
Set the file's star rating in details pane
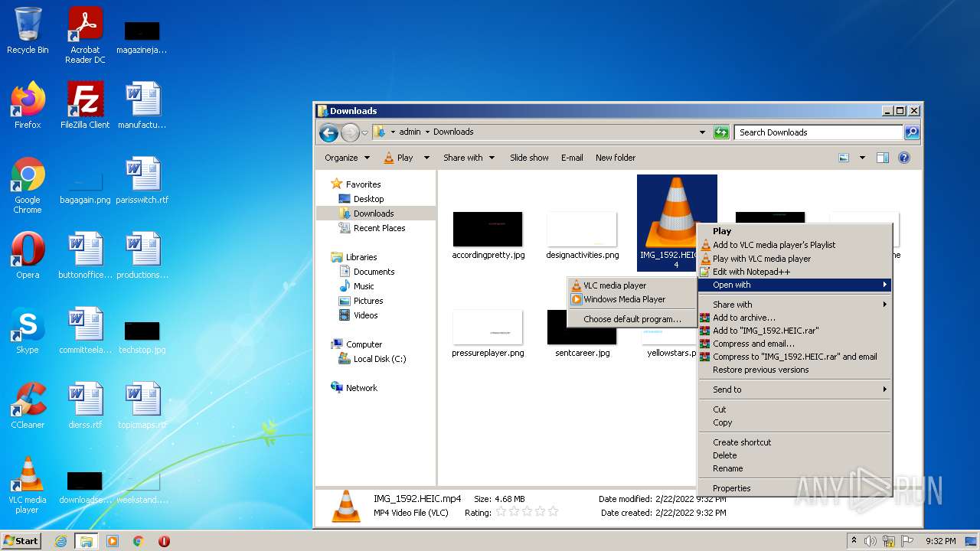[x=528, y=512]
